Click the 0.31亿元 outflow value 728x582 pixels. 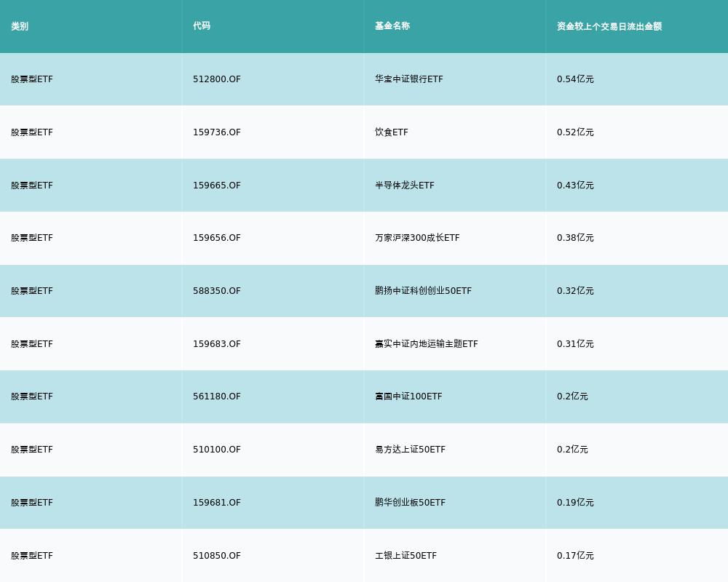[x=575, y=343]
